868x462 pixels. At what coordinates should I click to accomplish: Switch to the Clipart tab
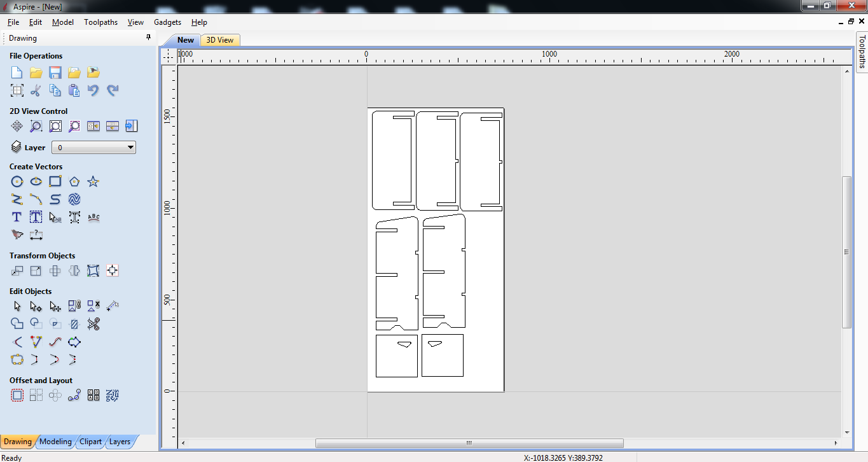pos(90,442)
